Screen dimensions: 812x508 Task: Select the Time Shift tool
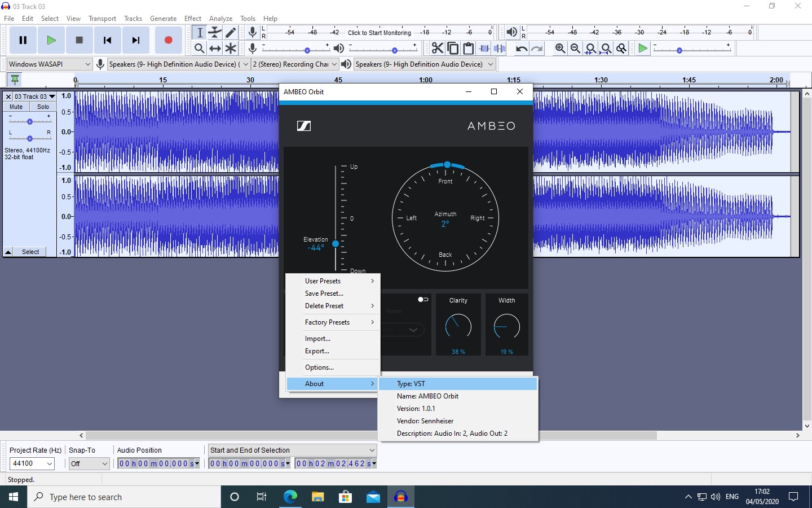pyautogui.click(x=215, y=49)
